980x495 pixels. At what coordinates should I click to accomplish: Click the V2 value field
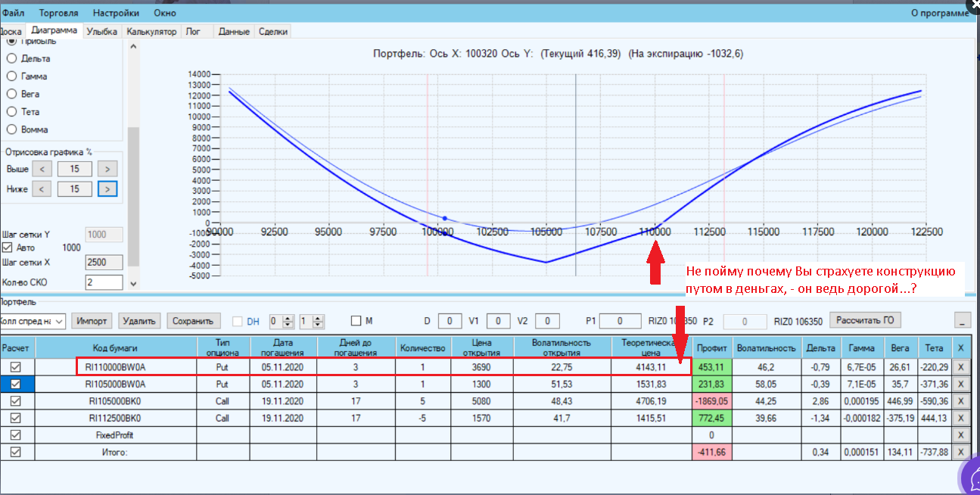548,321
